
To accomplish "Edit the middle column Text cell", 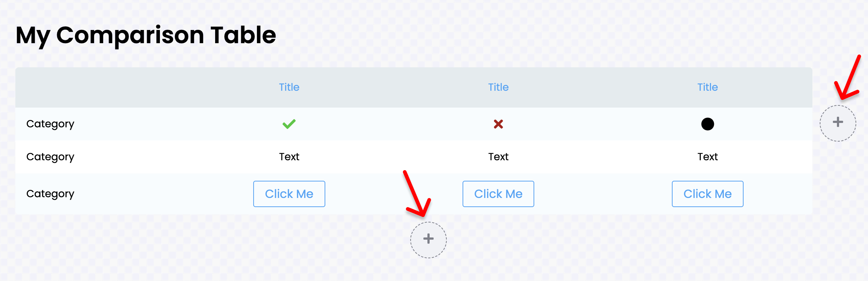I will [x=498, y=157].
